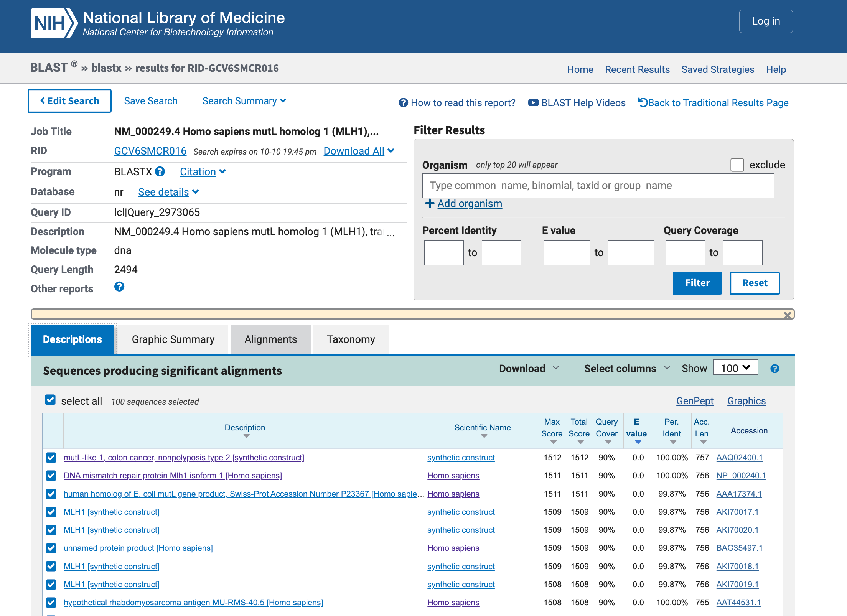Click the E value maximum field

(631, 252)
